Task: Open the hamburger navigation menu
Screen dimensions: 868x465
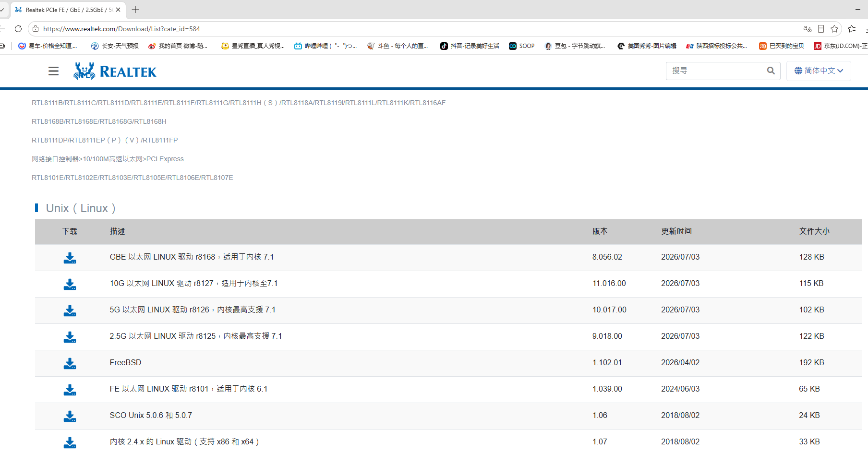Action: pos(53,71)
